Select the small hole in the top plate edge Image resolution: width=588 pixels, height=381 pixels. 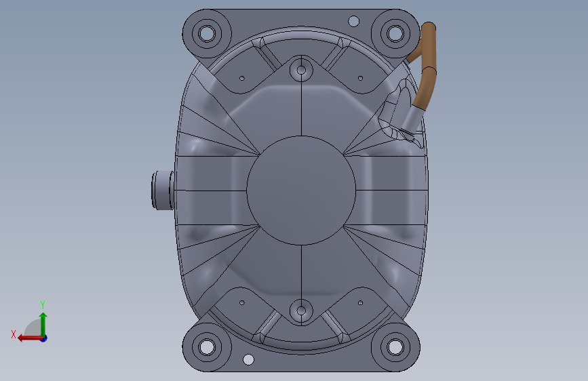(x=353, y=21)
